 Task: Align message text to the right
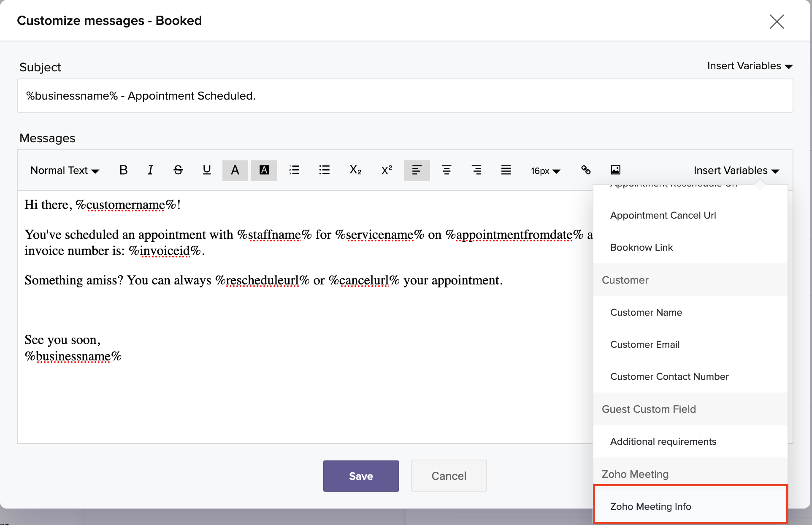(x=476, y=170)
